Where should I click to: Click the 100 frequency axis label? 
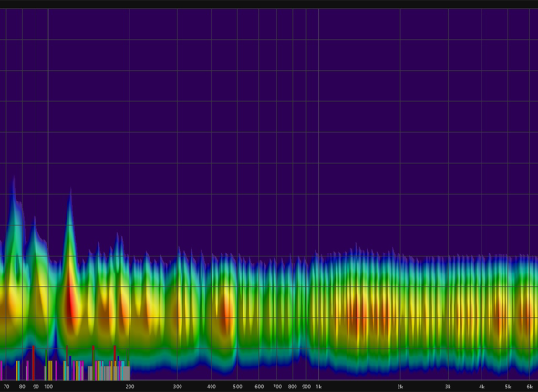tap(48, 387)
